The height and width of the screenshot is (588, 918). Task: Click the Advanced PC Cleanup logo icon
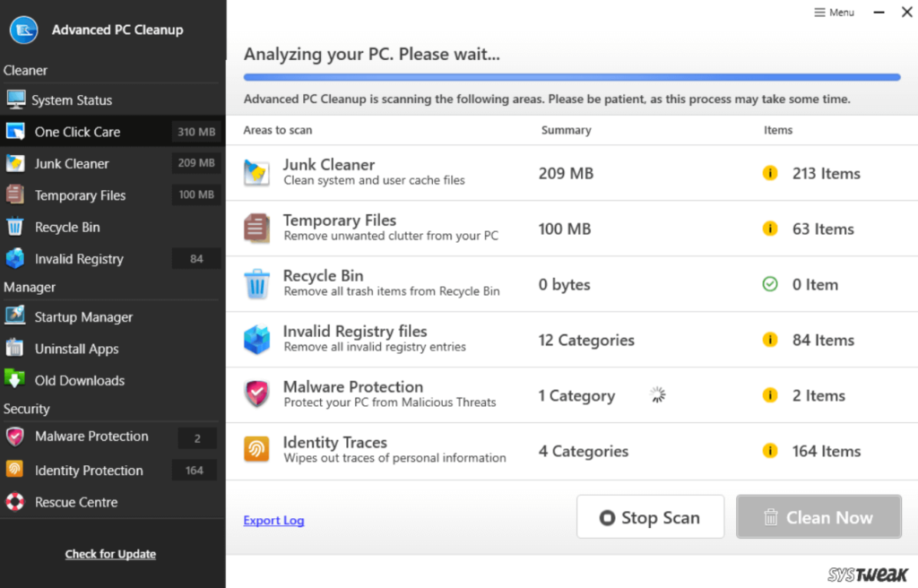(x=24, y=30)
